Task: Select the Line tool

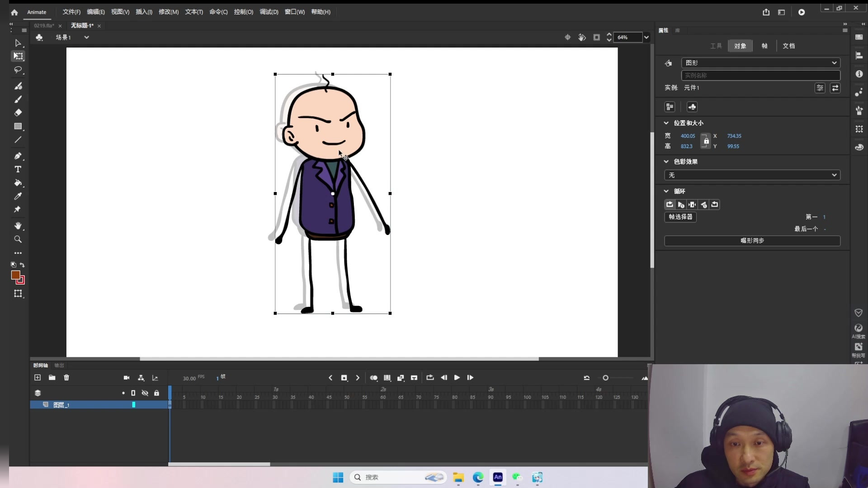Action: [18, 140]
